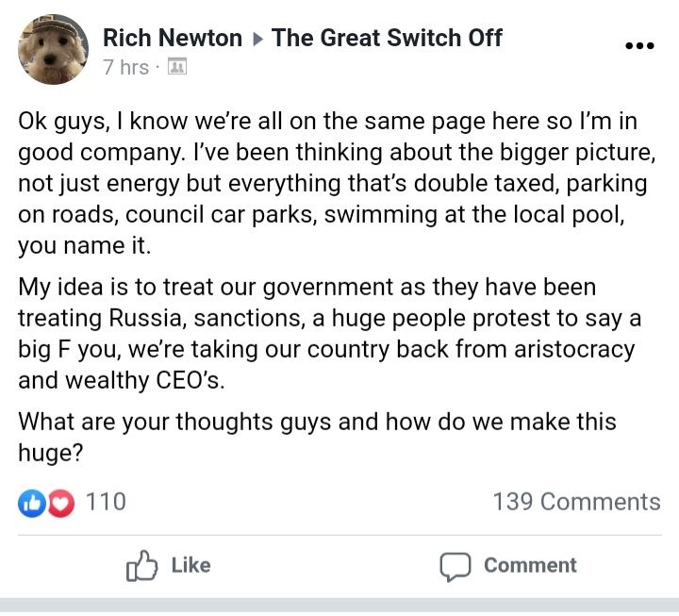This screenshot has width=679, height=616.
Task: Click the red heart reaction icon
Action: [x=59, y=503]
